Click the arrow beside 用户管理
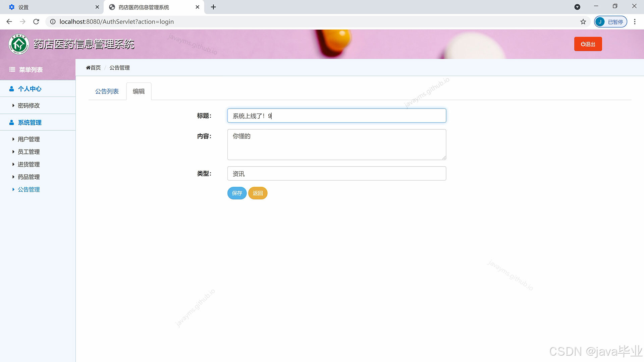Viewport: 644px width, 362px height. (13, 139)
